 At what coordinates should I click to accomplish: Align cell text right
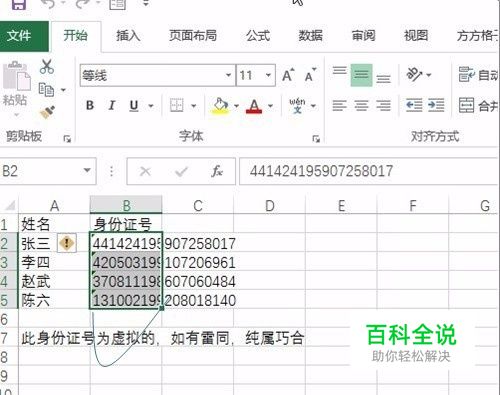pyautogui.click(x=383, y=106)
